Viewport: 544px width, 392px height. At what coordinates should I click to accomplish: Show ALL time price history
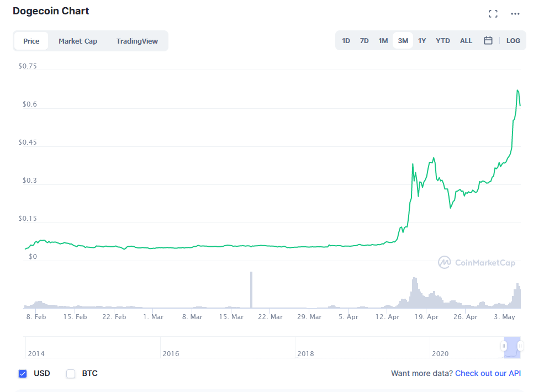(466, 41)
